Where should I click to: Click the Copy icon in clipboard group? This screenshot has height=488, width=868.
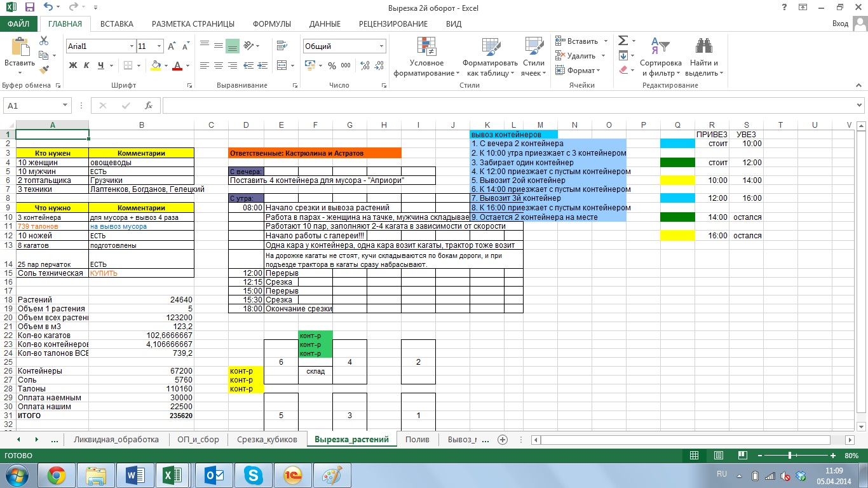(43, 55)
